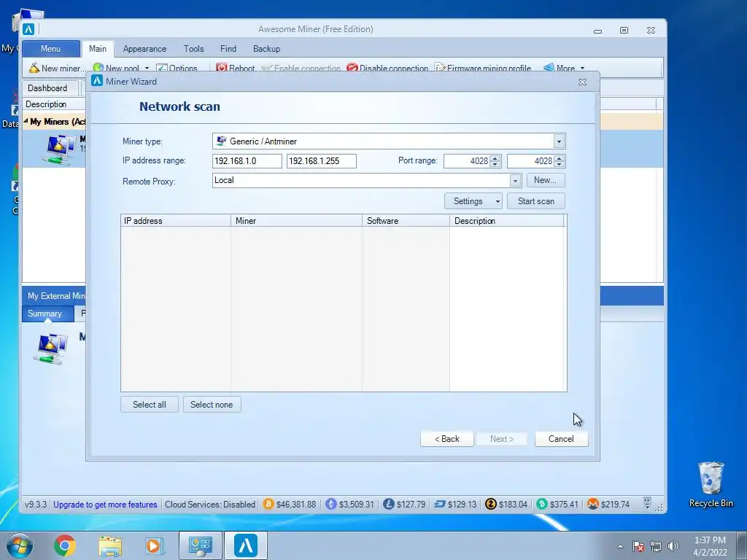Click Upgrade to get more features link
Screen dimensions: 747x560
click(105, 505)
